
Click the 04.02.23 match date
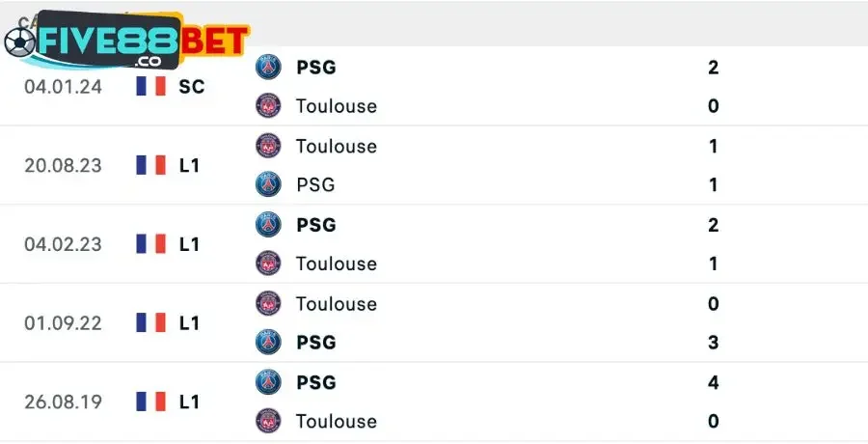pos(64,244)
